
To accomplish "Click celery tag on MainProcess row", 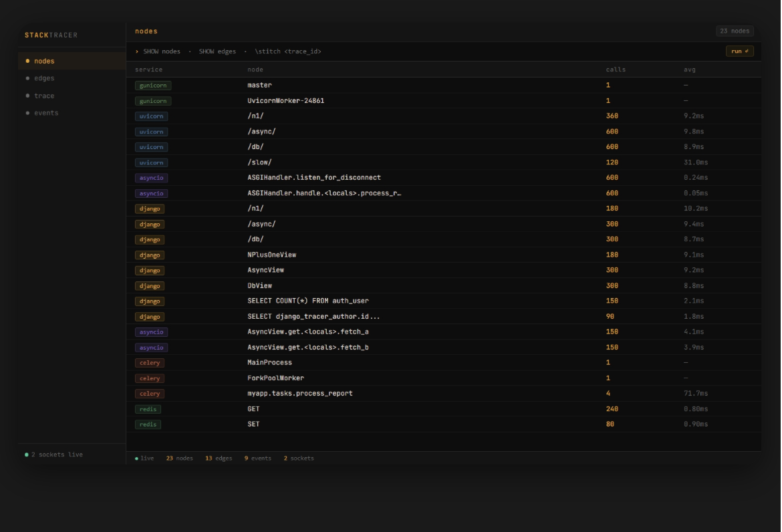I will tap(150, 363).
